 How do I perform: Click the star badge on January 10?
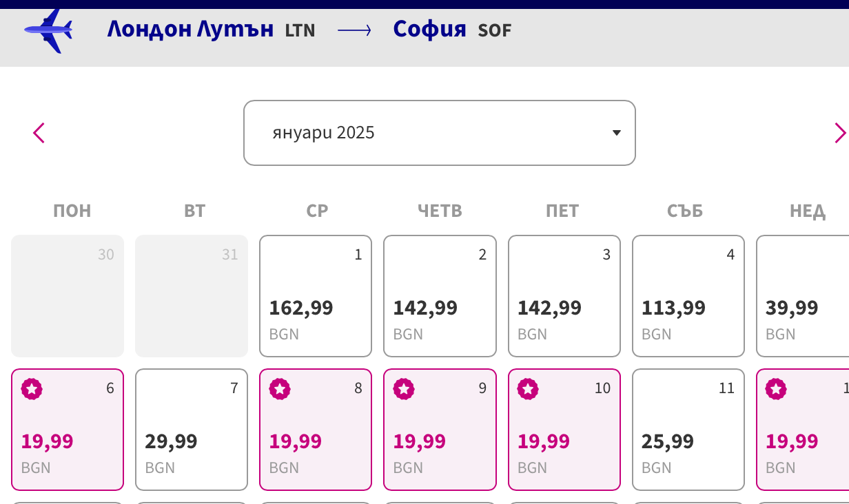[528, 389]
